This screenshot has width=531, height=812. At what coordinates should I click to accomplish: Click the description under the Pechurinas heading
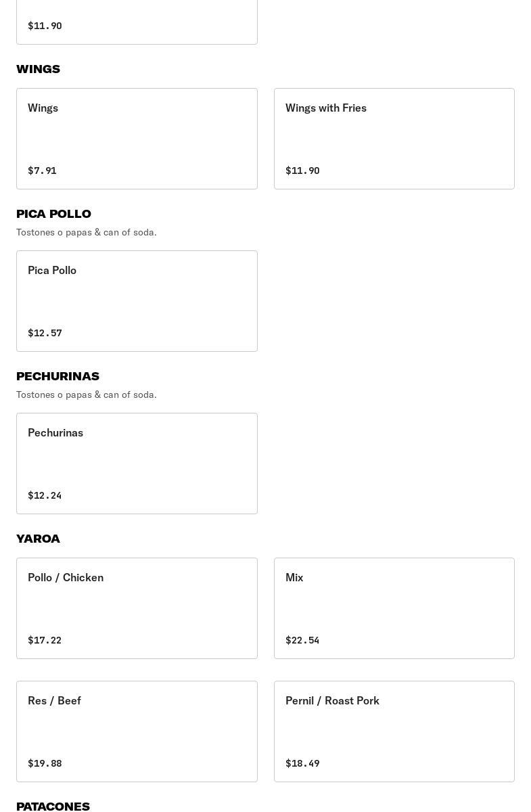tap(87, 394)
